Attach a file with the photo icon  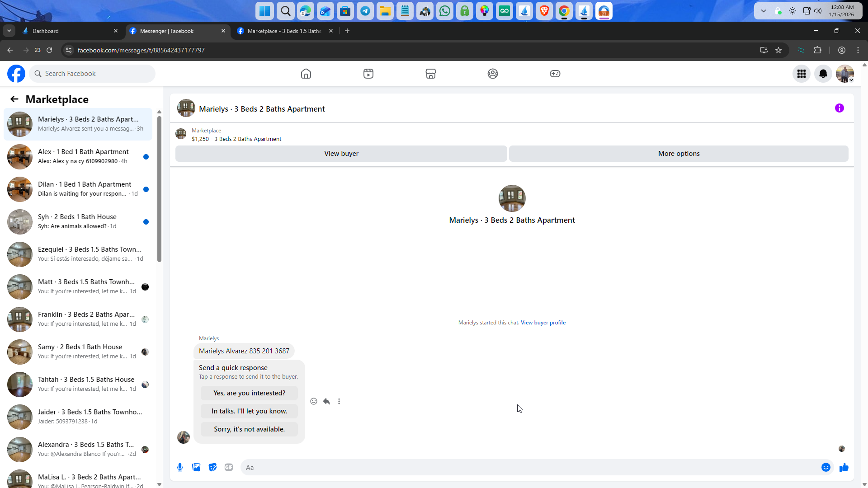(196, 467)
